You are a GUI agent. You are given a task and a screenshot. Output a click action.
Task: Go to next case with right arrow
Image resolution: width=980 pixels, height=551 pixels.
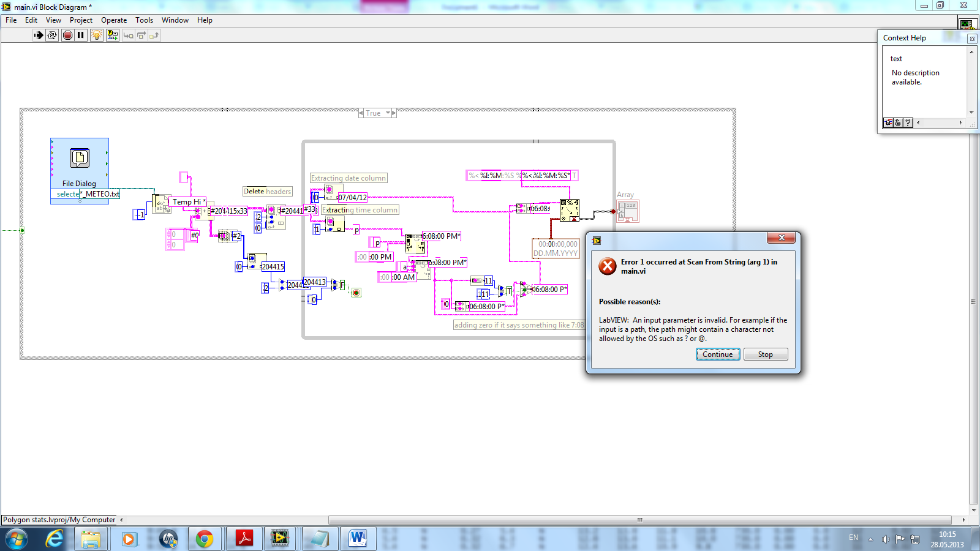pyautogui.click(x=394, y=113)
